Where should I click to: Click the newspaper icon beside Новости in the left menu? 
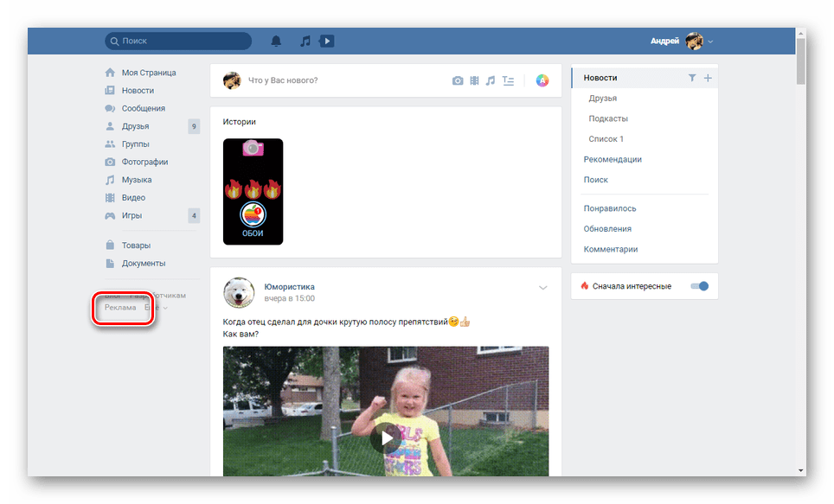pos(110,91)
